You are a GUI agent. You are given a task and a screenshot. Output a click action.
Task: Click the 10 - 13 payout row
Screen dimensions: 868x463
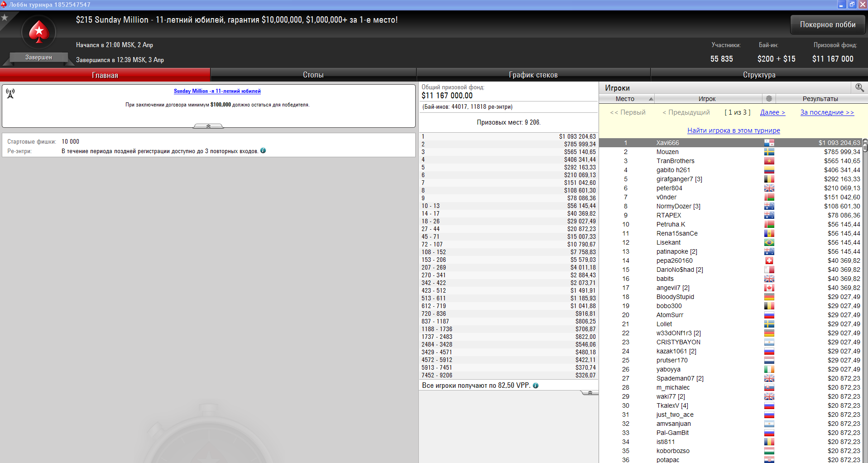pos(508,206)
